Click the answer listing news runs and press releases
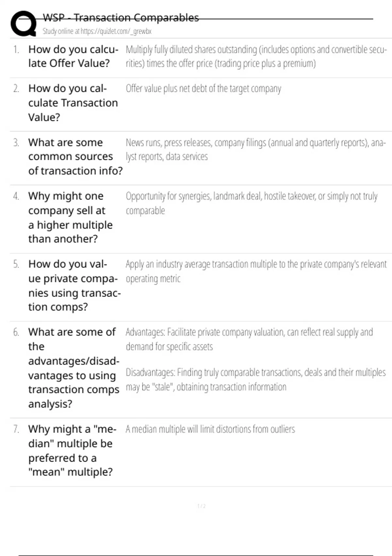The height and width of the screenshot is (556, 392). click(255, 150)
